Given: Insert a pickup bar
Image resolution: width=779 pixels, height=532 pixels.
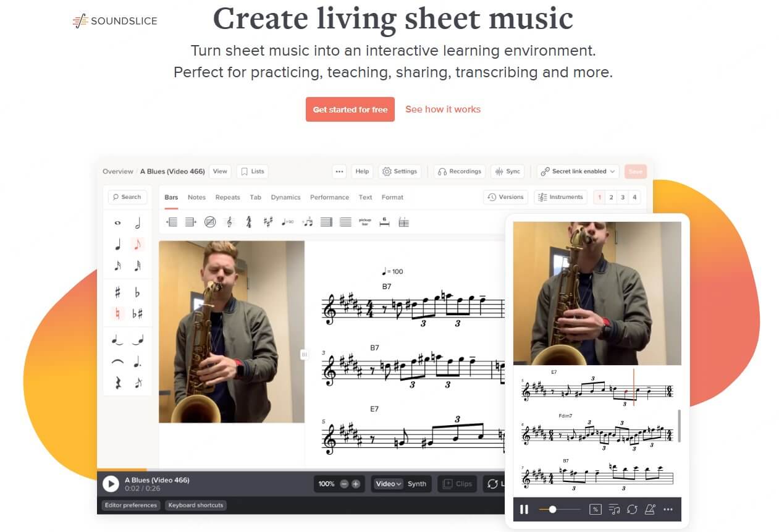Looking at the screenshot, I should pos(365,222).
